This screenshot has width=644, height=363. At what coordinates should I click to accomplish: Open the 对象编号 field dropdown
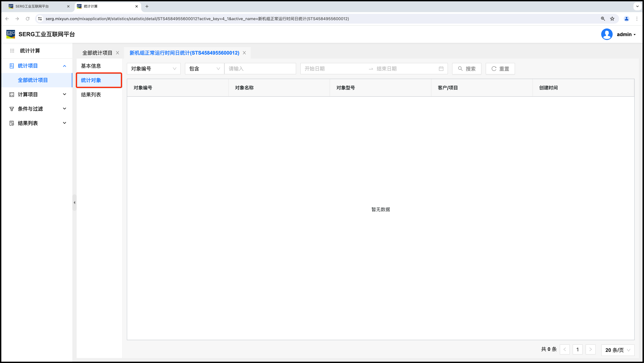pyautogui.click(x=153, y=69)
